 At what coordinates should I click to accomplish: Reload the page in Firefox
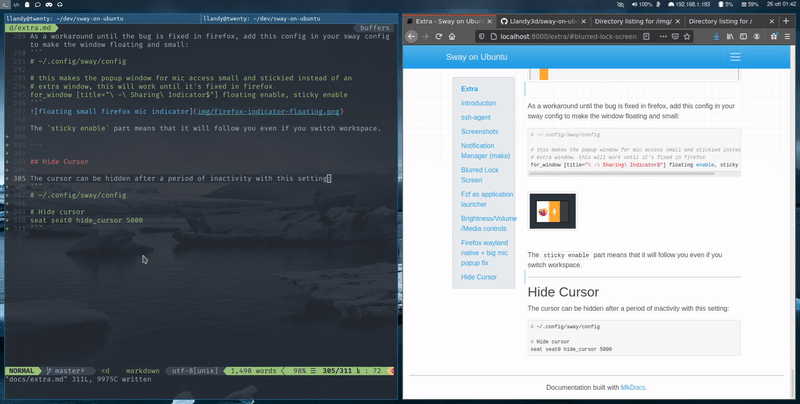pos(438,37)
